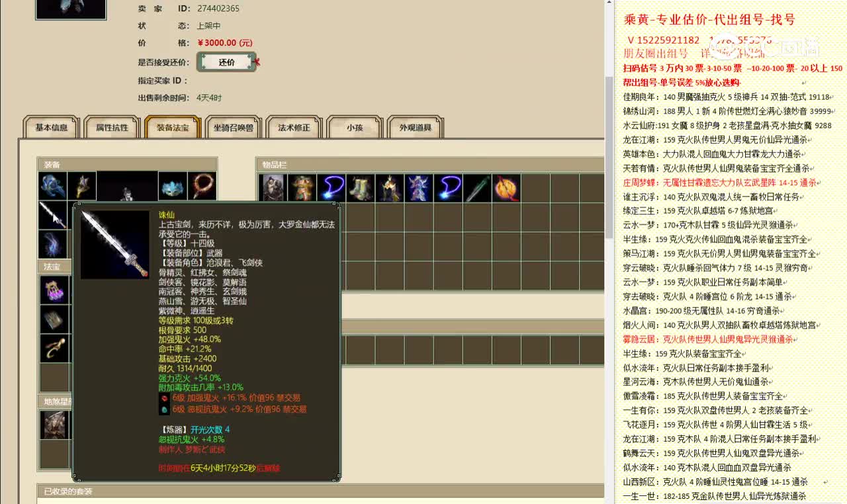Click the listing 山西新区 克火队4阶睡仙
Screen dimensions: 847x504
pyautogui.click(x=715, y=482)
